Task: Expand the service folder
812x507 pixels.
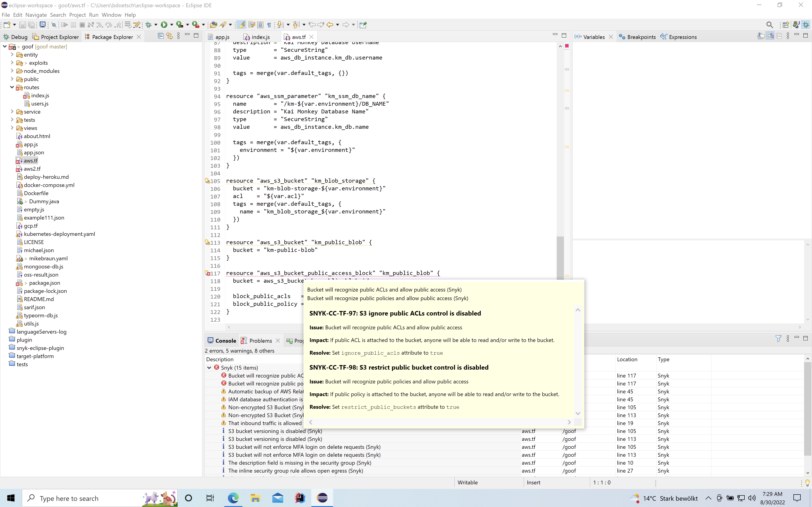Action: click(x=12, y=112)
